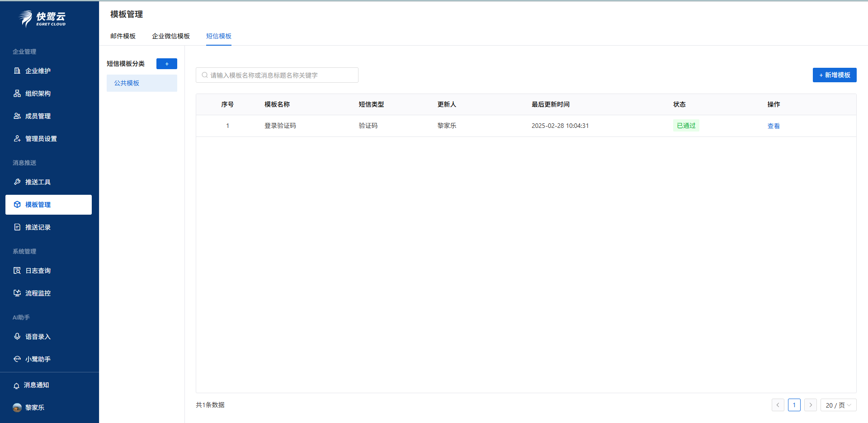The width and height of the screenshot is (868, 423).
Task: Click the 企业维护 building icon in sidebar
Action: (17, 71)
